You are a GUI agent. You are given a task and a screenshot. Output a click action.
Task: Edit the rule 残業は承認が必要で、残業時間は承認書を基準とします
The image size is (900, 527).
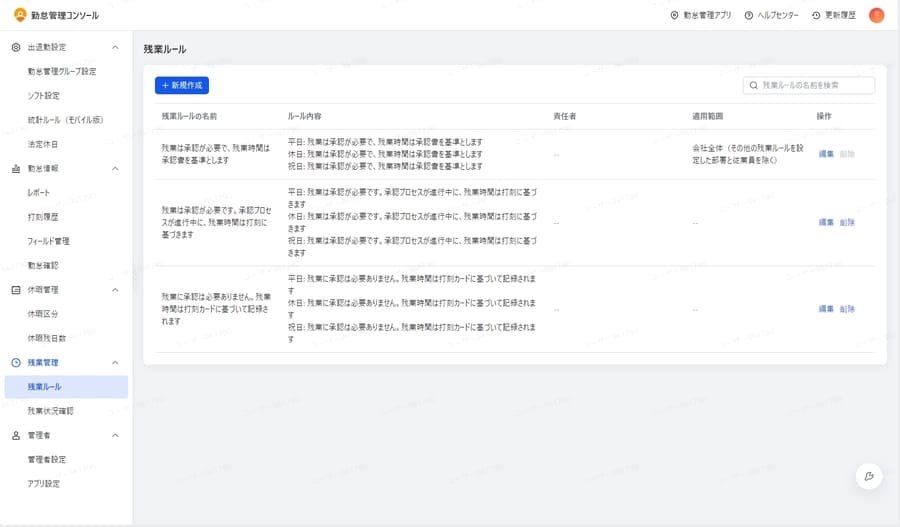826,154
